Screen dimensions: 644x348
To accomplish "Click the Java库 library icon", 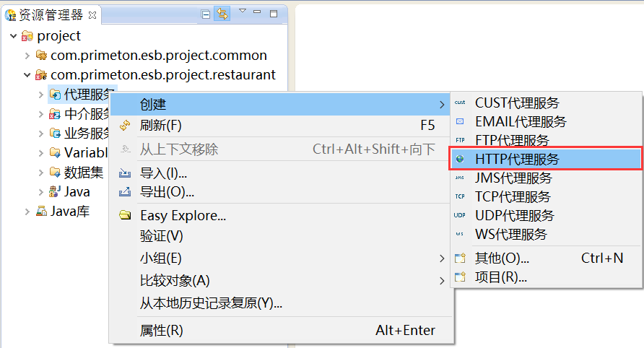I will [41, 212].
